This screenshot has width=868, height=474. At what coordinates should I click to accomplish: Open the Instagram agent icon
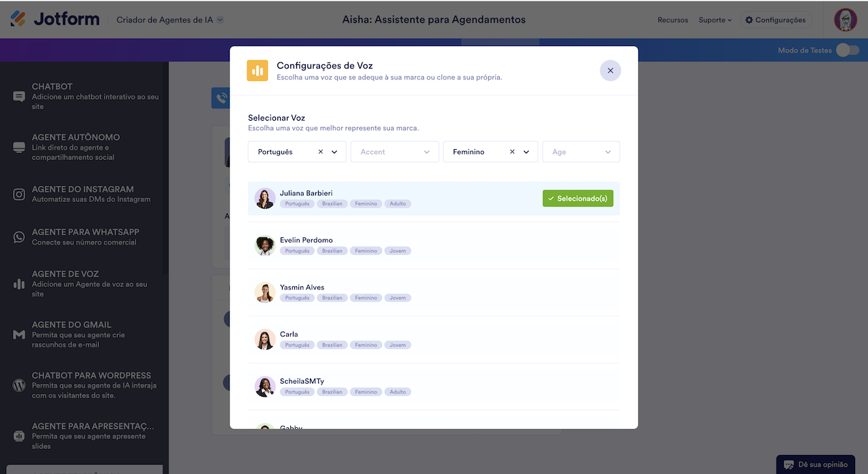[x=19, y=195]
